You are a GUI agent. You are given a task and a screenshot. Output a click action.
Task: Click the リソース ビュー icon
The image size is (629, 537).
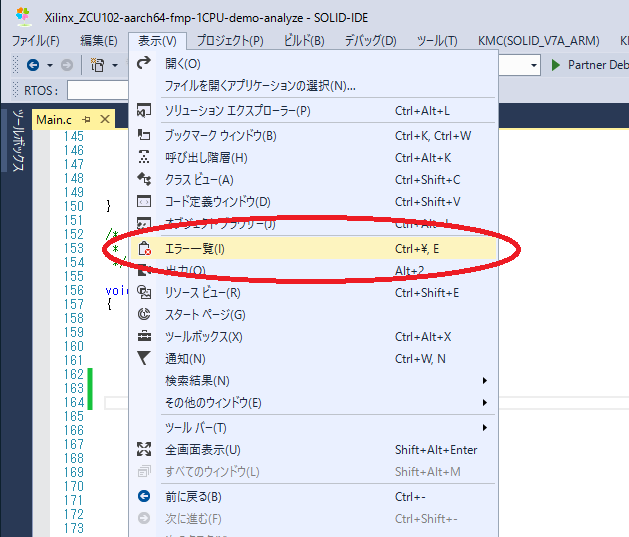144,293
